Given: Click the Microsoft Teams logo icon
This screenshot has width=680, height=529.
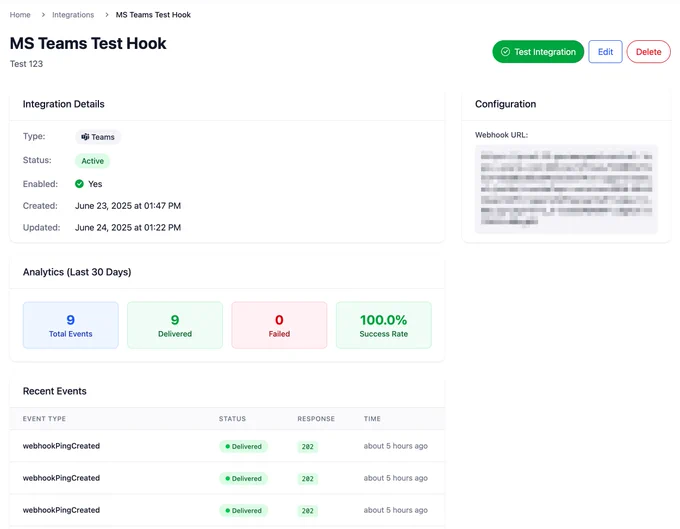Looking at the screenshot, I should [85, 137].
